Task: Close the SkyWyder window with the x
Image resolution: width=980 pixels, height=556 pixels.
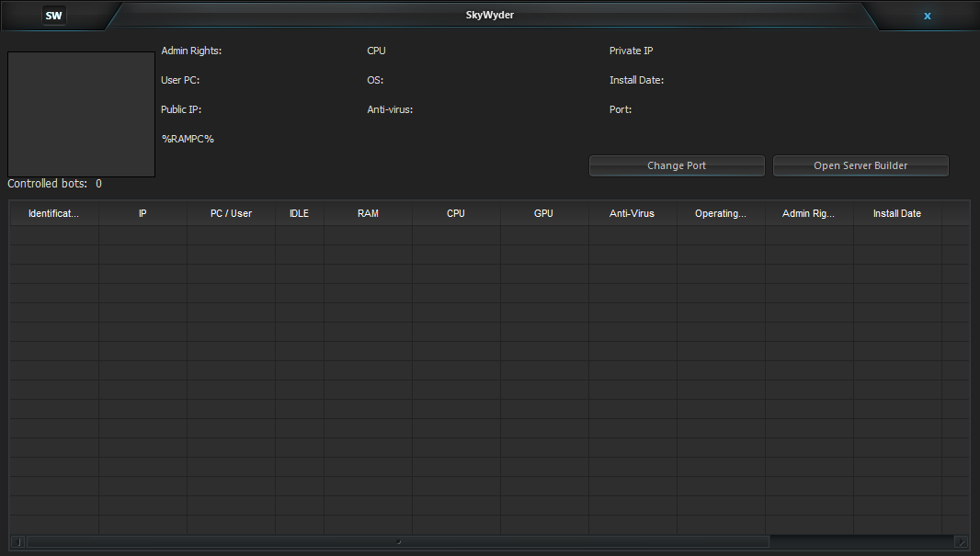Action: point(927,16)
